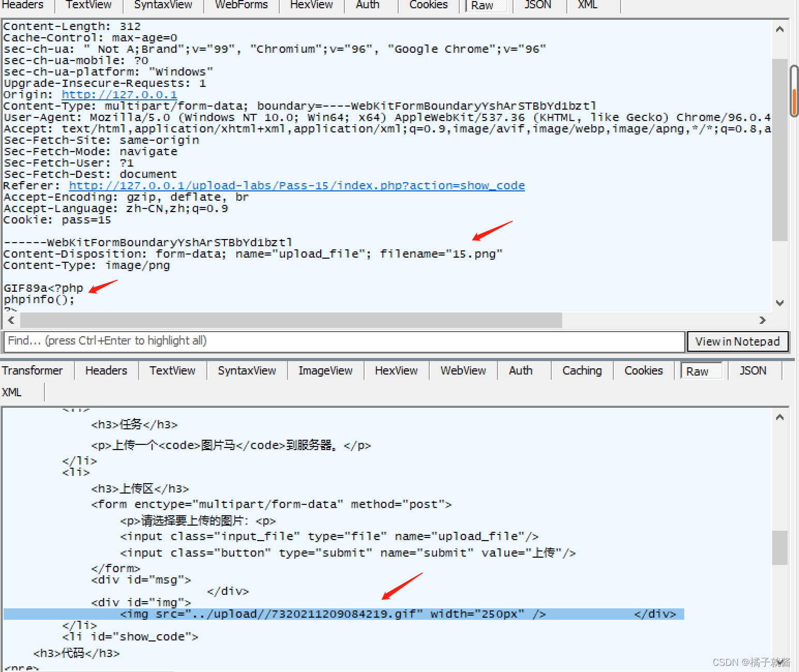Select response Auth tab
799x672 pixels.
point(521,370)
